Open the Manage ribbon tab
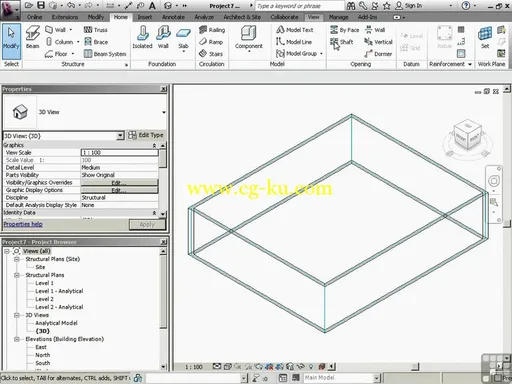Viewport: 512px width, 384px height. click(338, 17)
